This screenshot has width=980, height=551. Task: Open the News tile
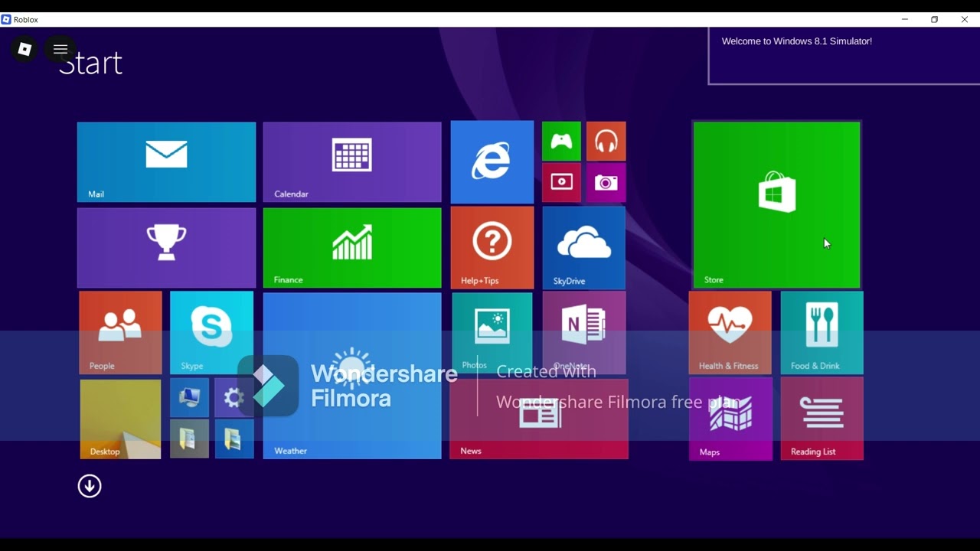[x=539, y=419]
